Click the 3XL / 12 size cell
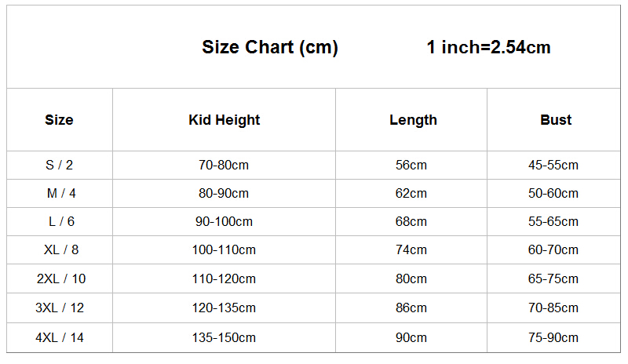The image size is (628, 364). pos(60,308)
